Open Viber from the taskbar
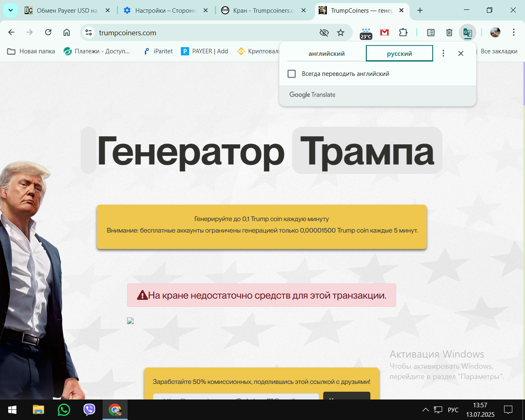 tap(89, 410)
